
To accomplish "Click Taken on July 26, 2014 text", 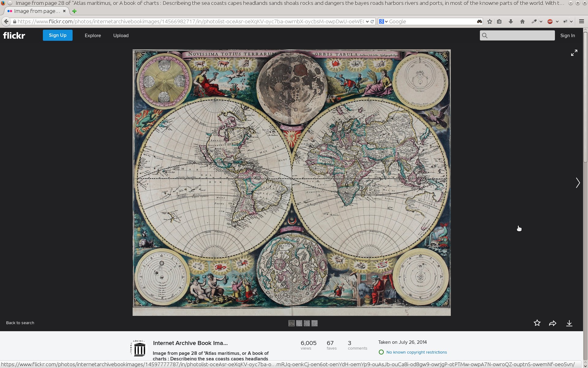I will pyautogui.click(x=402, y=342).
